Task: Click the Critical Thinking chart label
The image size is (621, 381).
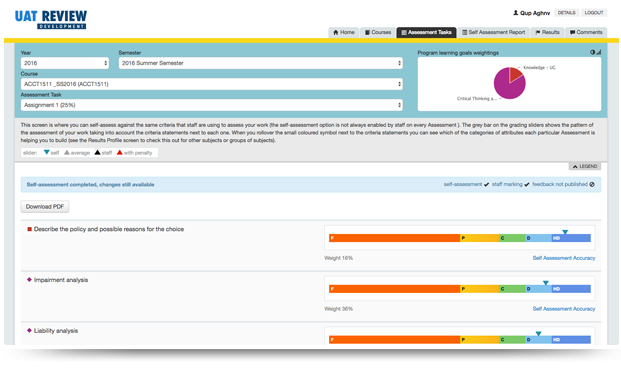Action: (x=476, y=99)
